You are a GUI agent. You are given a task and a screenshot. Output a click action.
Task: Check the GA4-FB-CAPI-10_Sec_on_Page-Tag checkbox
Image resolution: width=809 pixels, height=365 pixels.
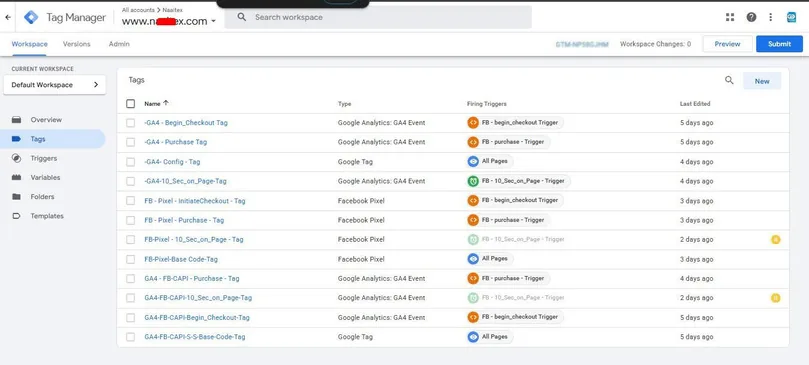pyautogui.click(x=131, y=298)
